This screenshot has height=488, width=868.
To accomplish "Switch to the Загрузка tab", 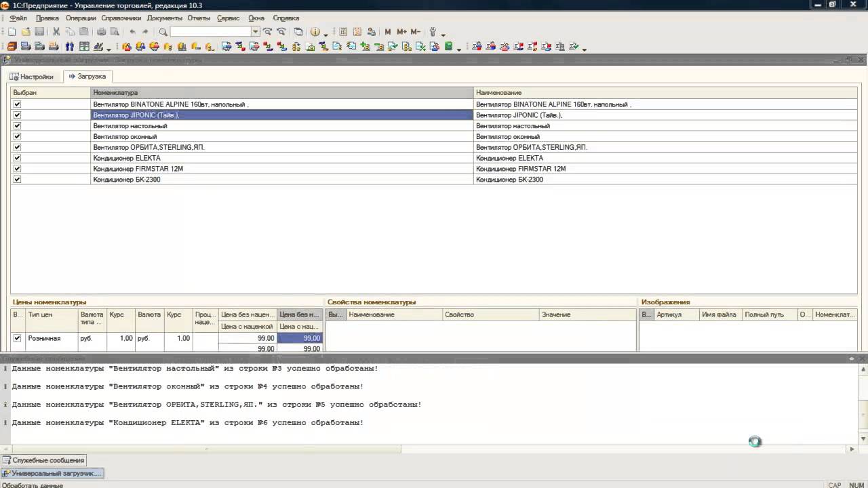I will 87,77.
